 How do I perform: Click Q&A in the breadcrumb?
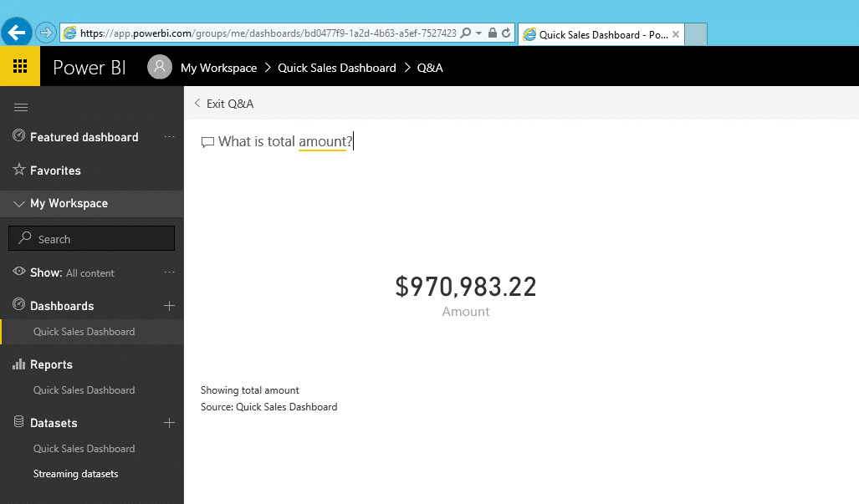click(x=430, y=68)
